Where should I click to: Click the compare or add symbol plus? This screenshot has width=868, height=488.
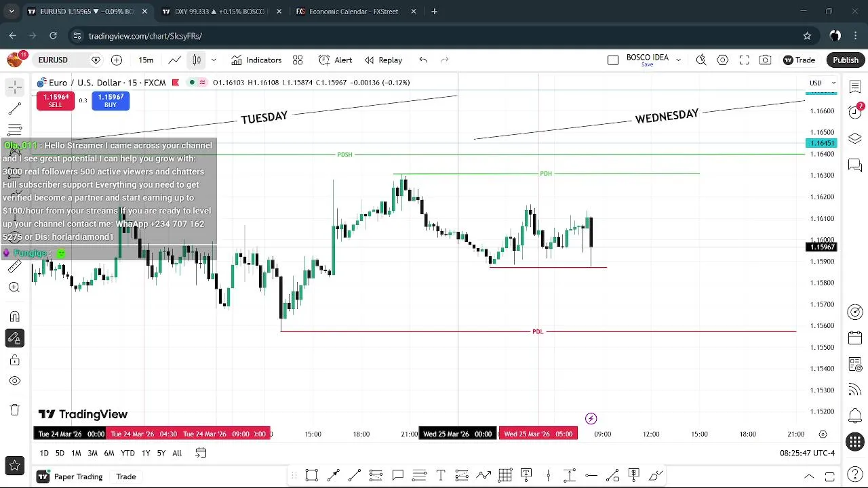click(x=117, y=60)
